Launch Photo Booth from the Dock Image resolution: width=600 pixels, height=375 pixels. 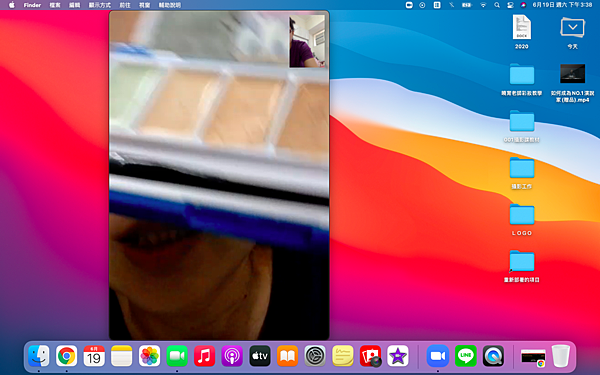point(370,356)
